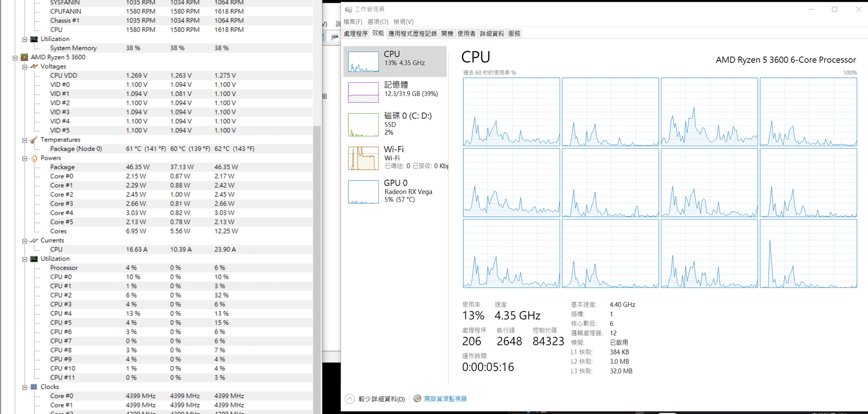Image resolution: width=868 pixels, height=414 pixels.
Task: Show the 磁碟 0 (C: D:) disk graph
Action: click(x=363, y=124)
